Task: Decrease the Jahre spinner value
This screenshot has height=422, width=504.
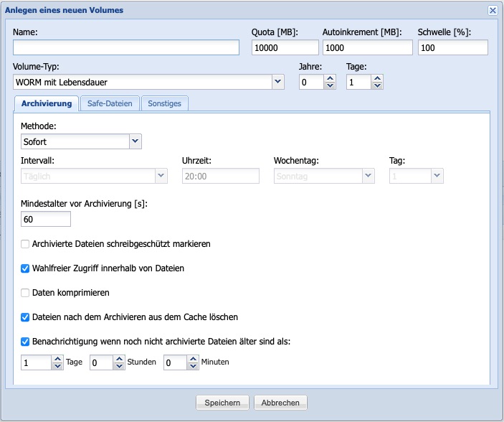Action: [330, 86]
